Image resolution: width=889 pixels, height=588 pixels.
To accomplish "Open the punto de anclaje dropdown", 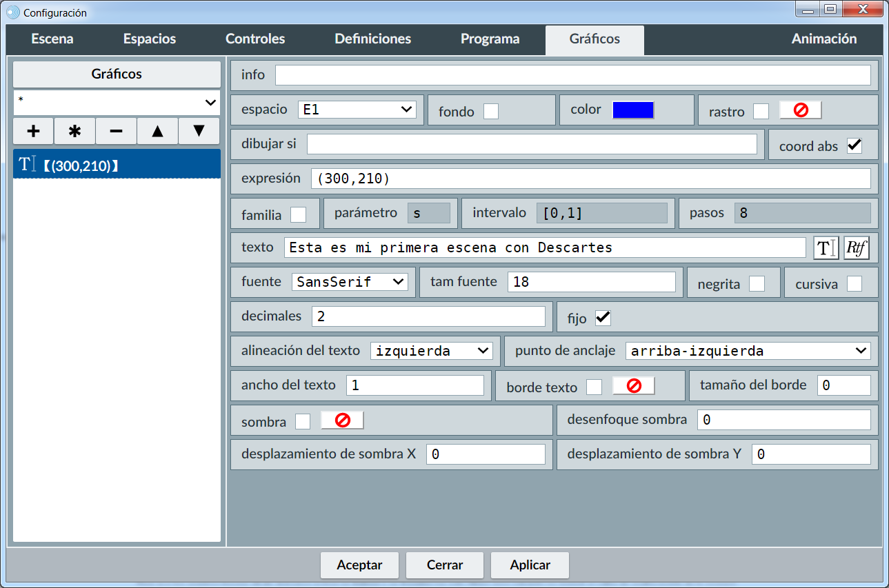I will [748, 351].
